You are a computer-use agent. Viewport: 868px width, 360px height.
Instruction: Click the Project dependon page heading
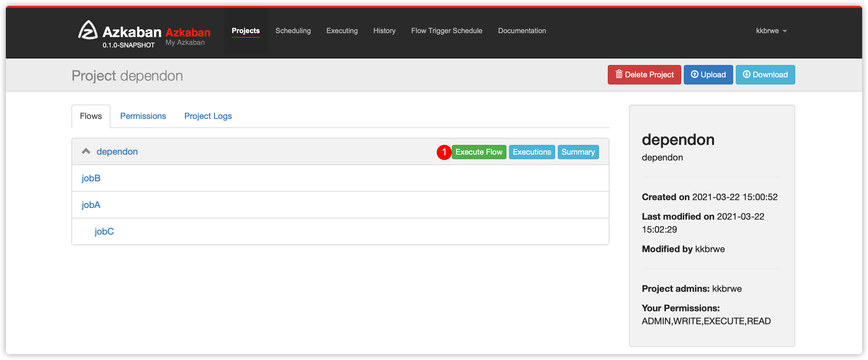point(127,75)
